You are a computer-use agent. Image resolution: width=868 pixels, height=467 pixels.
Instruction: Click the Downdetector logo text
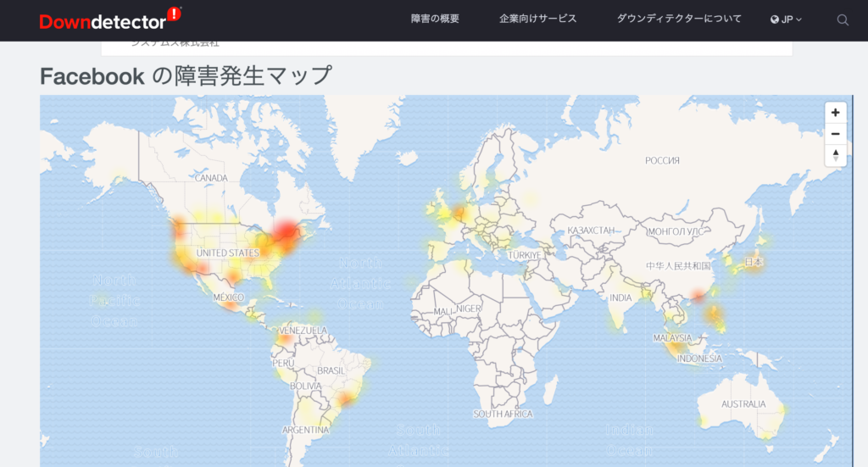click(102, 21)
